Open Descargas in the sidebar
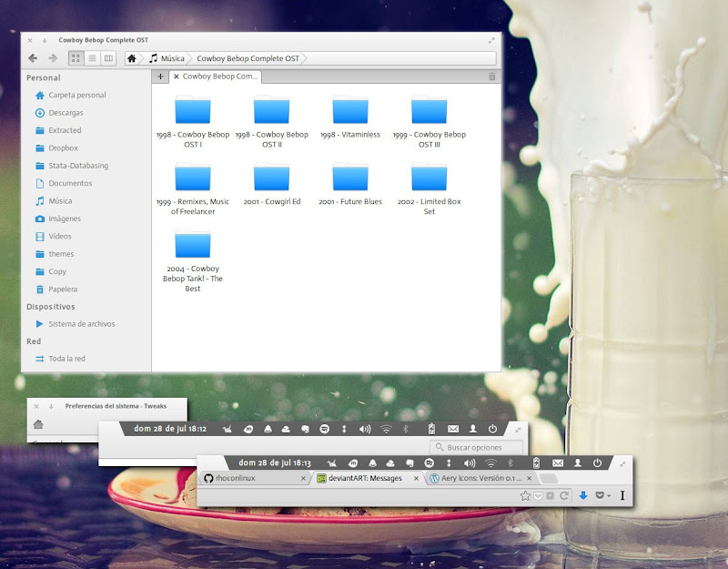Image resolution: width=728 pixels, height=569 pixels. pyautogui.click(x=65, y=113)
